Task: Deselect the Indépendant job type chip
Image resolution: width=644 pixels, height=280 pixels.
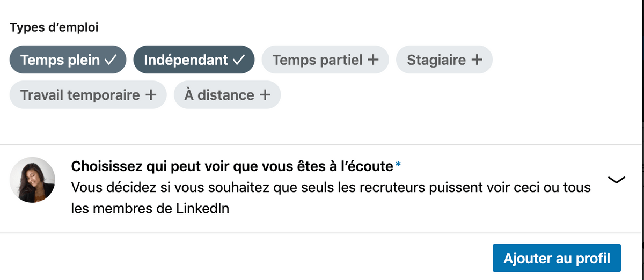Action: (194, 60)
